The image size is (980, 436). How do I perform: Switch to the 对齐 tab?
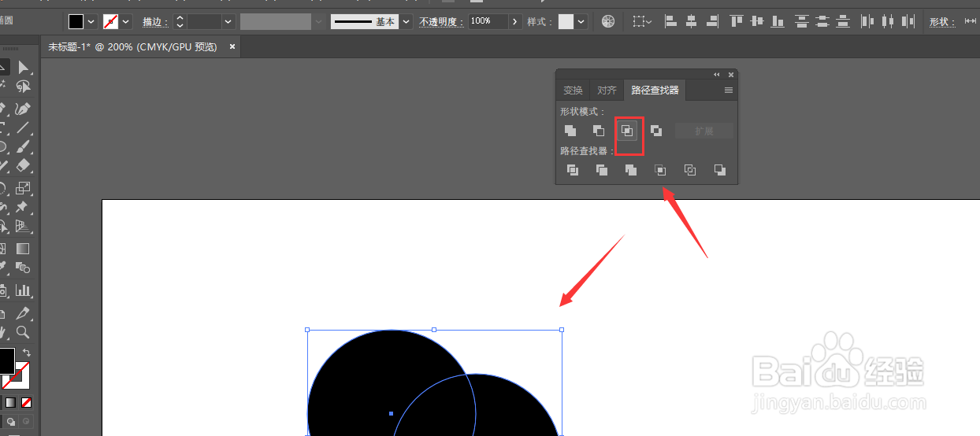[x=607, y=91]
